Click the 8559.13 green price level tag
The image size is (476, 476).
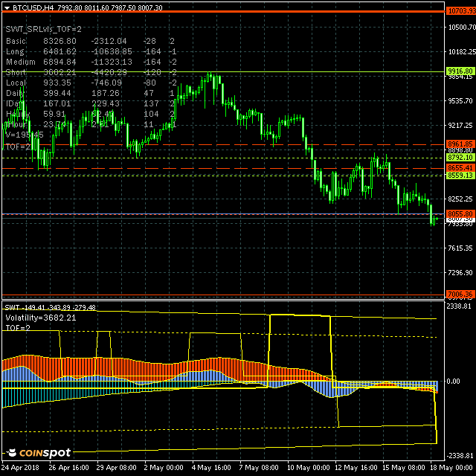click(460, 176)
